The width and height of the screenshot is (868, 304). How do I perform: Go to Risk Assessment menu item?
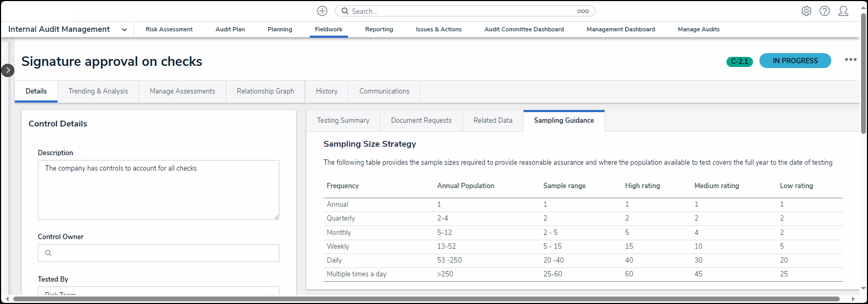tap(169, 30)
